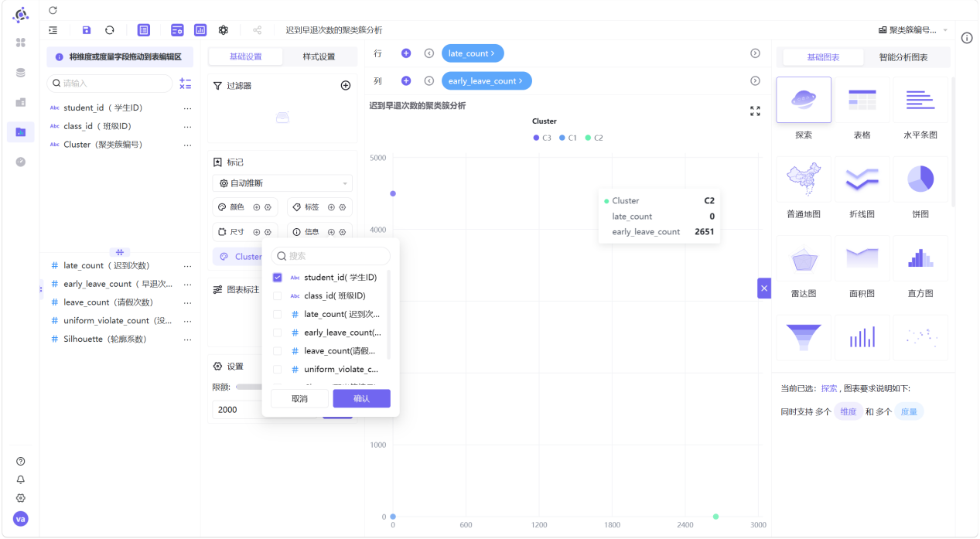The height and width of the screenshot is (539, 980).
Task: Click the Cluster color mark pill
Action: pyautogui.click(x=238, y=257)
